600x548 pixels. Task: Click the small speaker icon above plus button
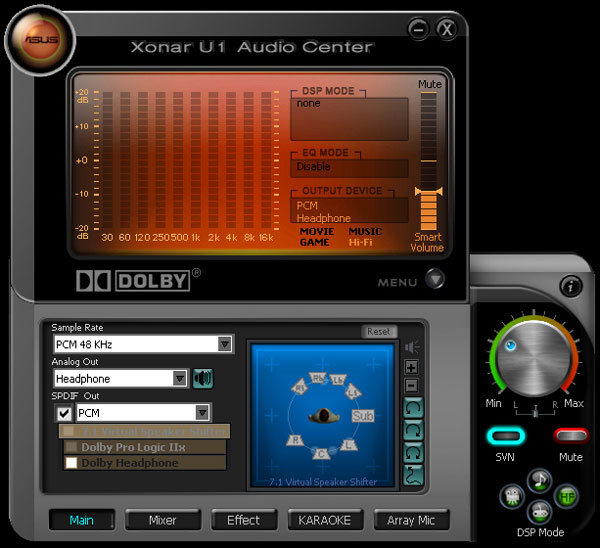tap(412, 347)
